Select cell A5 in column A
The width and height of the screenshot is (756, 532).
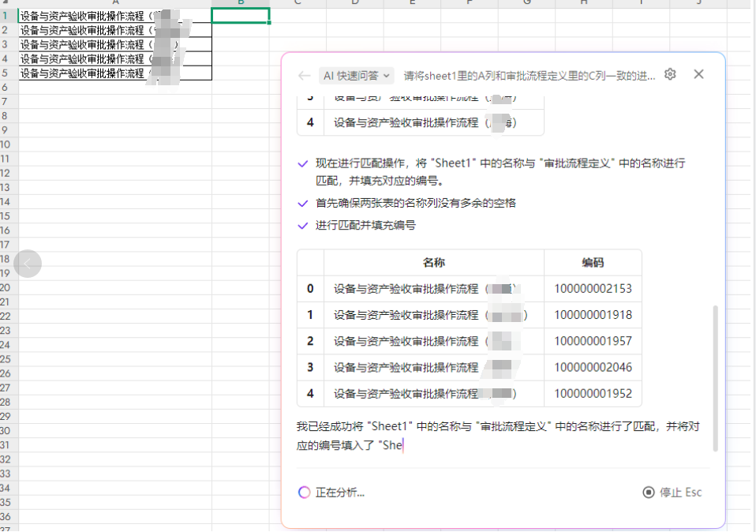tap(114, 73)
